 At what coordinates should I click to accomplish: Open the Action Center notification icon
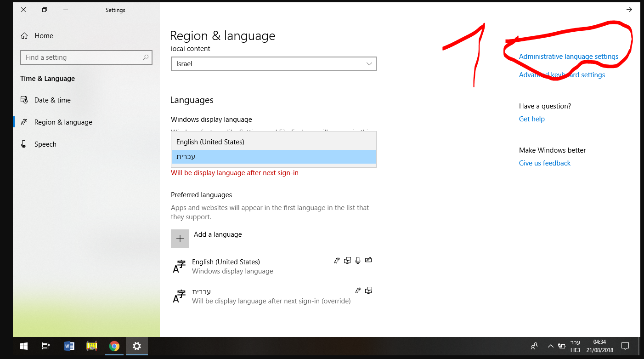coord(625,346)
